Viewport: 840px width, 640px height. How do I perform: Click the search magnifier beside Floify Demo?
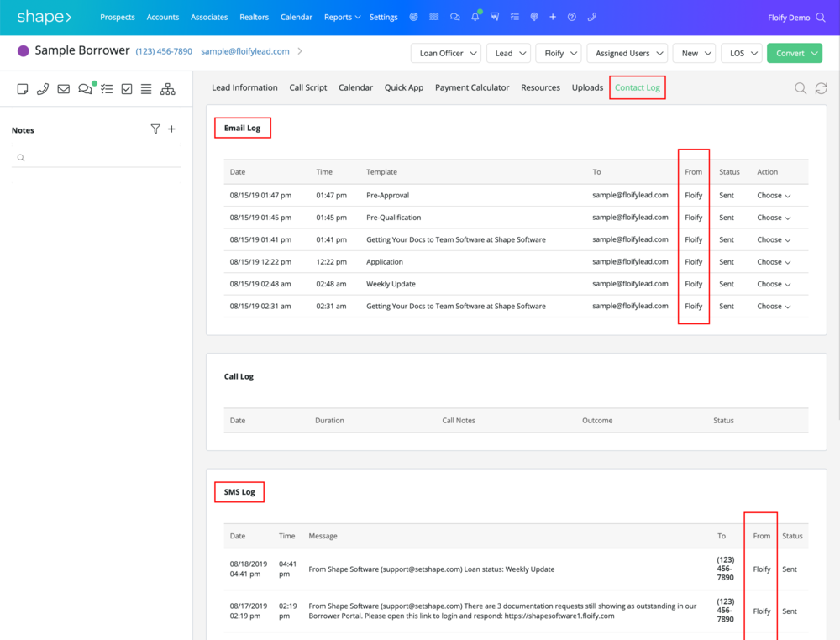click(x=821, y=18)
